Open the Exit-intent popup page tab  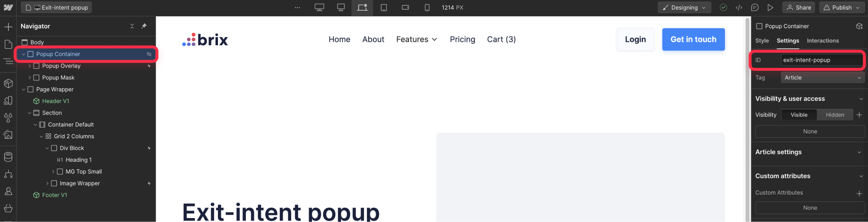[x=57, y=8]
